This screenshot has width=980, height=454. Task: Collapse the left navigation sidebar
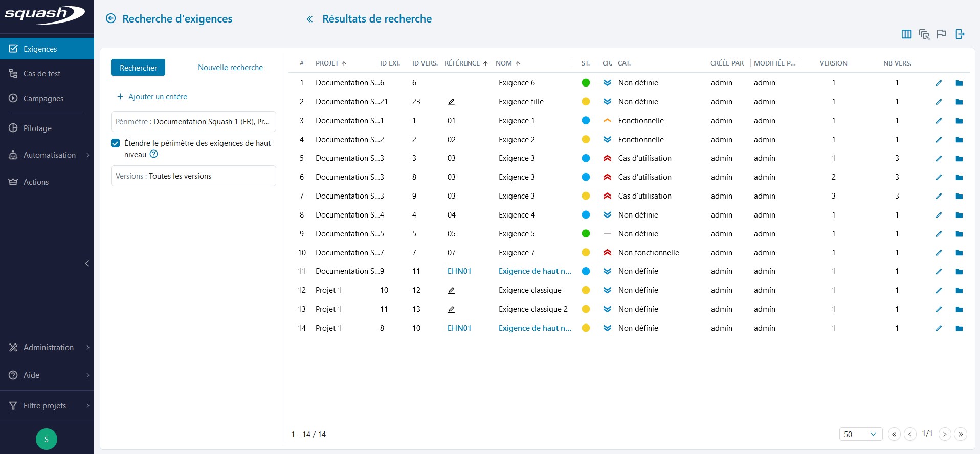coord(87,263)
